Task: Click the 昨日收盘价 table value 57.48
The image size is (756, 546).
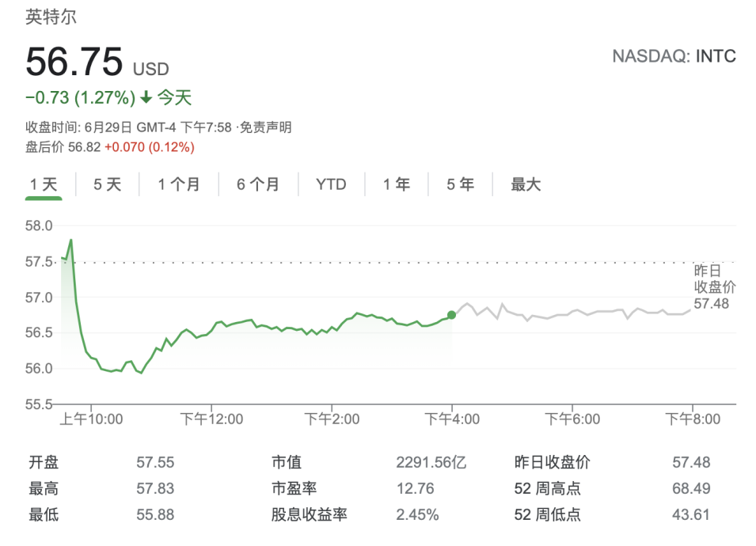Action: [x=691, y=463]
